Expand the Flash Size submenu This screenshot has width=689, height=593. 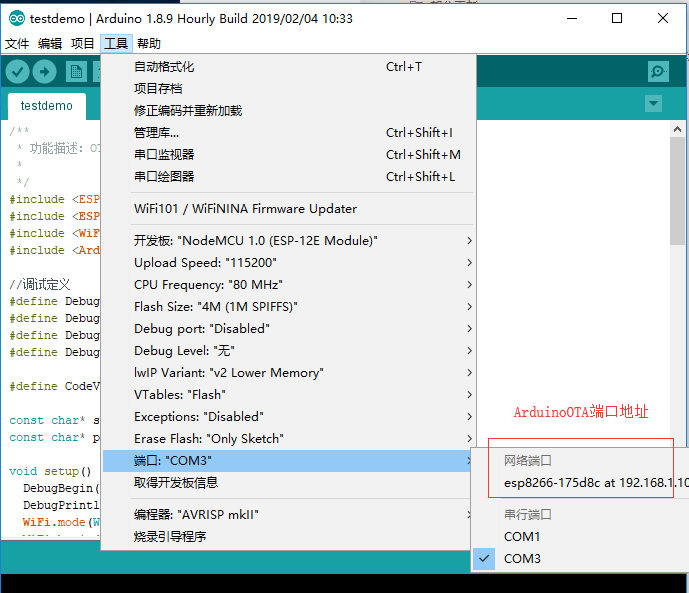coord(288,307)
